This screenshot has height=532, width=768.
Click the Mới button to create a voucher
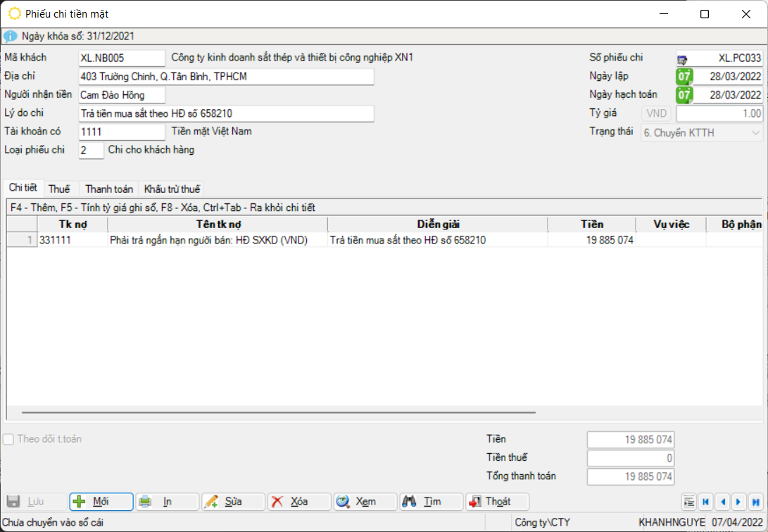click(101, 502)
